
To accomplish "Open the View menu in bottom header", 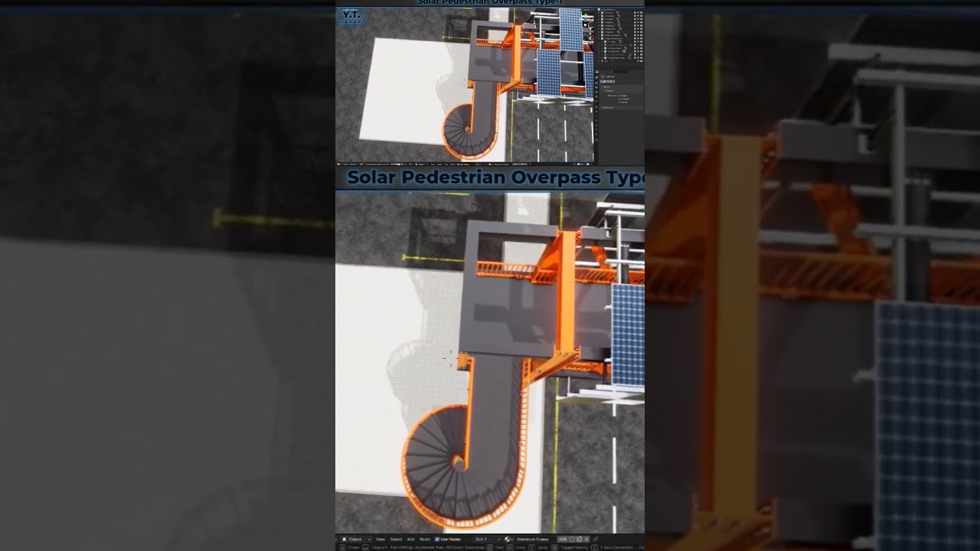I will point(381,540).
